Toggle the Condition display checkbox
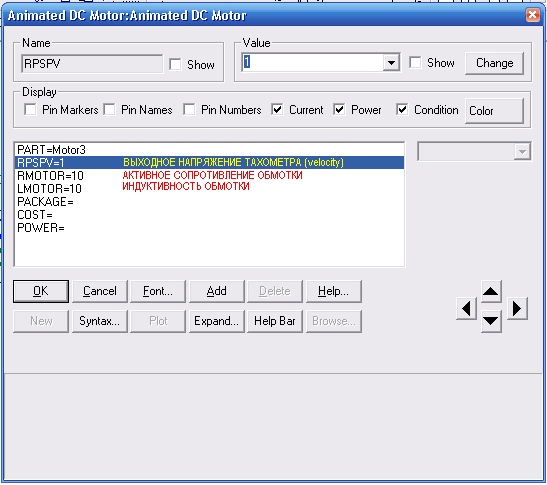The height and width of the screenshot is (485, 547). pyautogui.click(x=402, y=110)
